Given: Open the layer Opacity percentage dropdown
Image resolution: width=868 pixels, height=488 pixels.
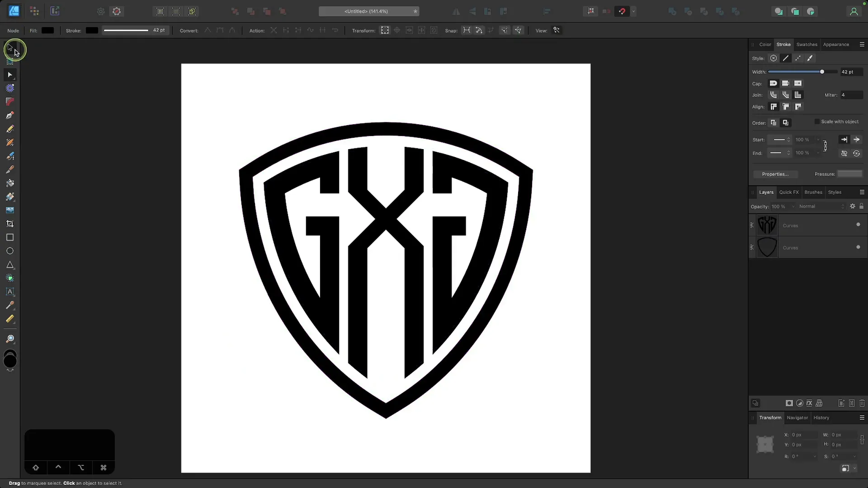Looking at the screenshot, I should (793, 207).
